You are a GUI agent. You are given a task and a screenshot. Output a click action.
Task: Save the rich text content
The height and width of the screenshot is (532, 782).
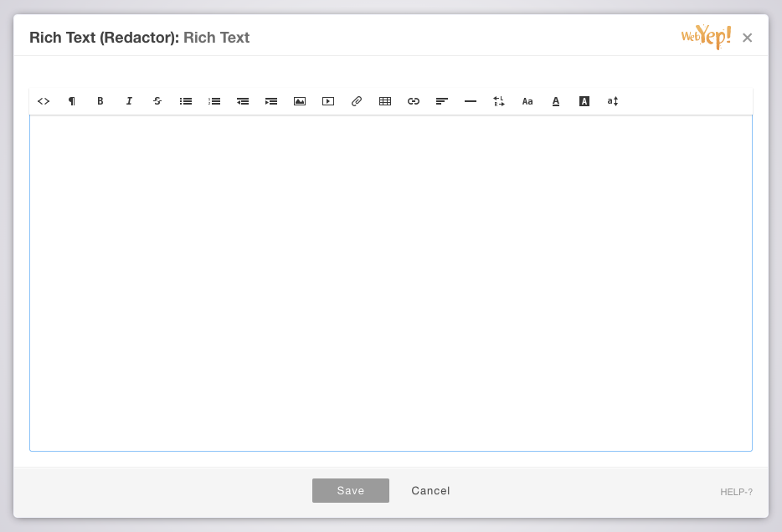(x=351, y=490)
